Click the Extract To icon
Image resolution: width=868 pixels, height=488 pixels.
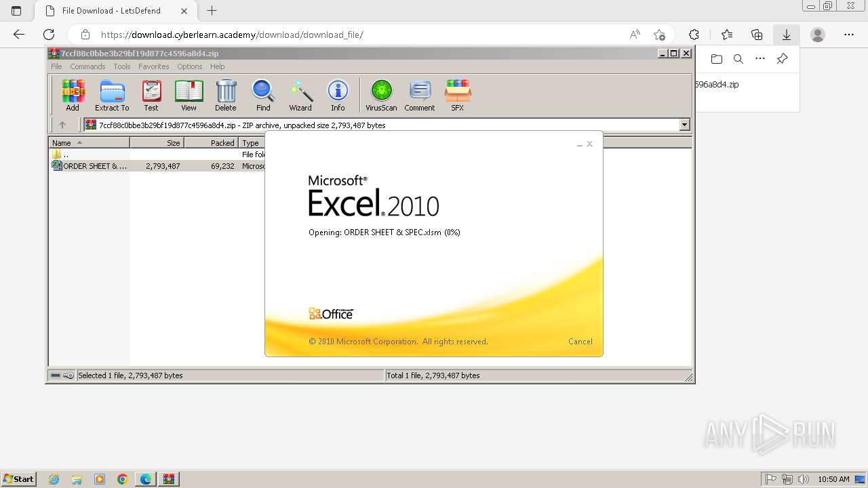[112, 95]
